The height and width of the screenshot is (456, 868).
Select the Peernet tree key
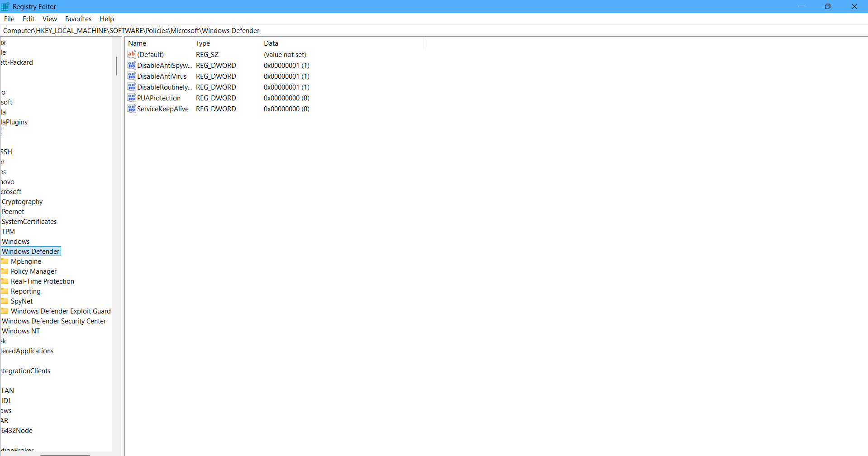pyautogui.click(x=13, y=212)
